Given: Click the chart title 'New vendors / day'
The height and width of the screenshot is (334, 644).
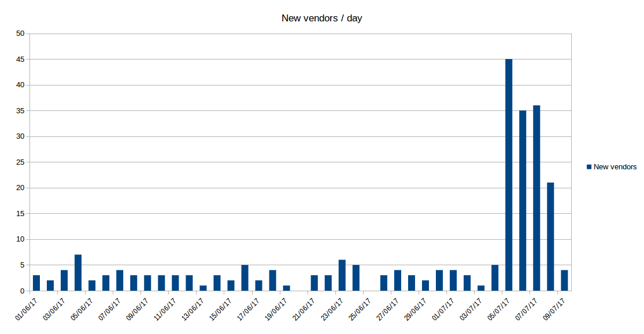Looking at the screenshot, I should [321, 18].
